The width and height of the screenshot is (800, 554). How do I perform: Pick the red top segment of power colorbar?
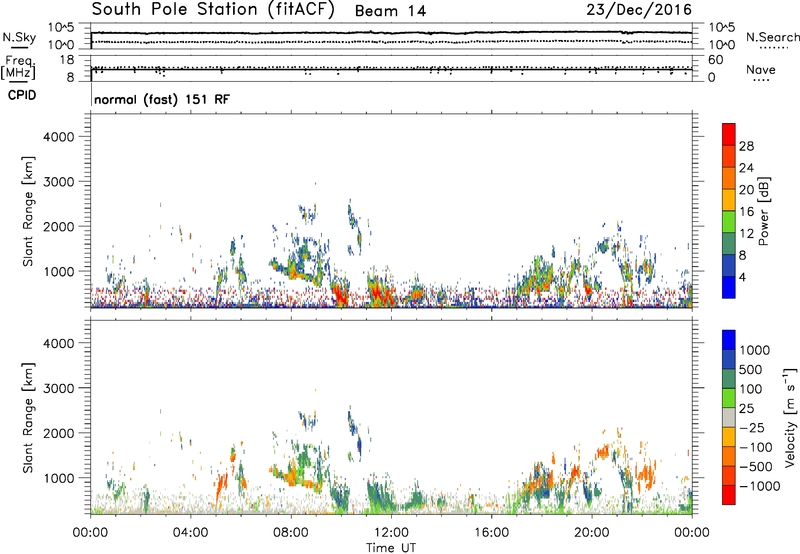[729, 135]
